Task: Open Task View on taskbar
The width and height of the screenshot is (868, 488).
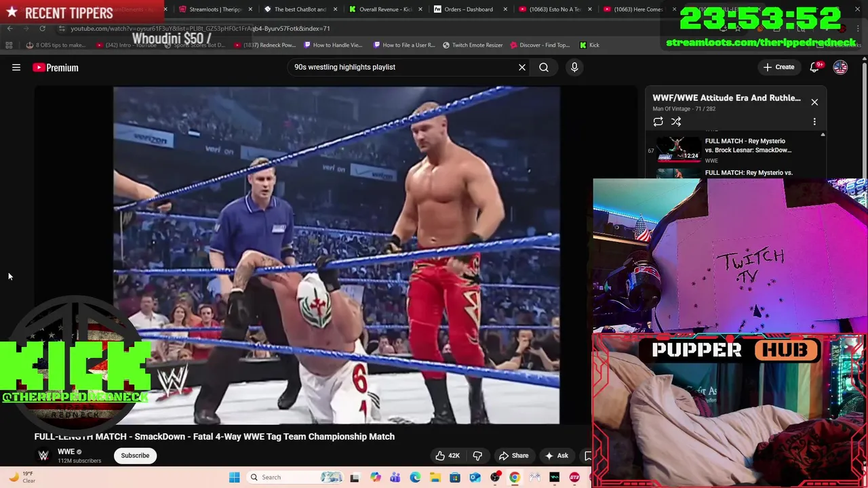Action: (354, 477)
